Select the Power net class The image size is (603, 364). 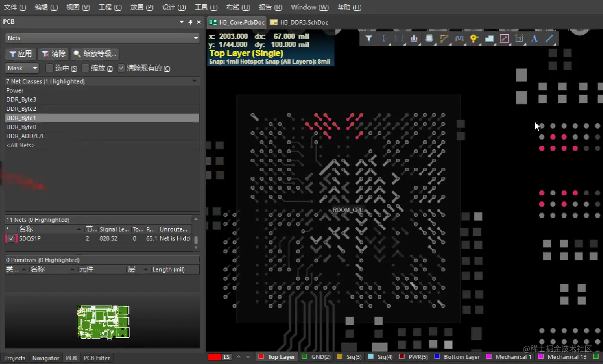click(x=102, y=90)
